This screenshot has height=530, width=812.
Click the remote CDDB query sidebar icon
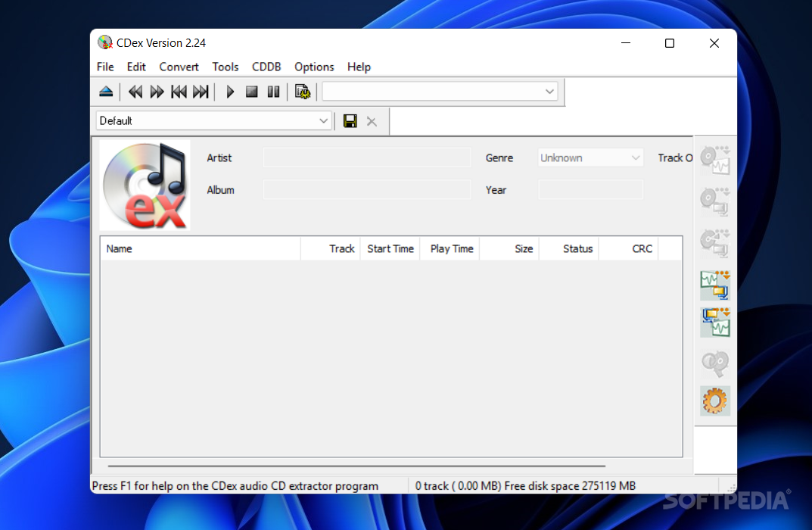715,363
